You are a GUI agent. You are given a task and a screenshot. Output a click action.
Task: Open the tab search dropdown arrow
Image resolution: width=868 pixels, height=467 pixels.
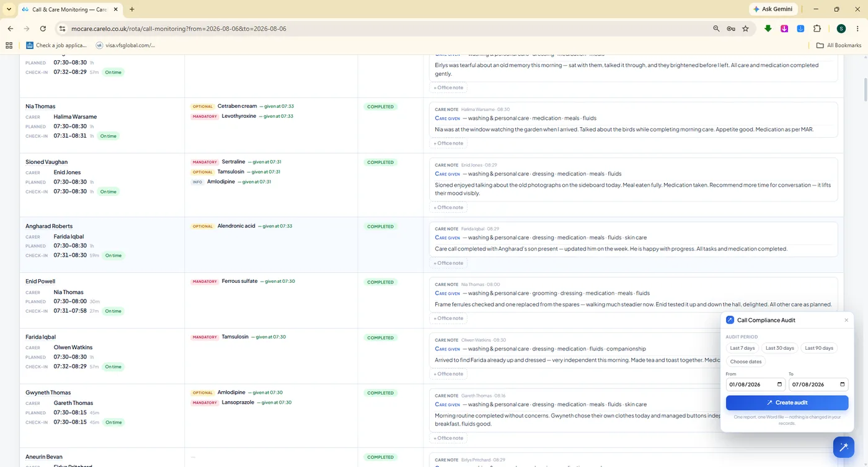pos(9,9)
